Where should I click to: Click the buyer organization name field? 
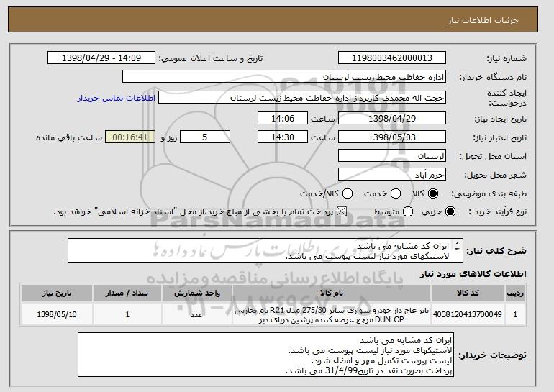pos(284,77)
